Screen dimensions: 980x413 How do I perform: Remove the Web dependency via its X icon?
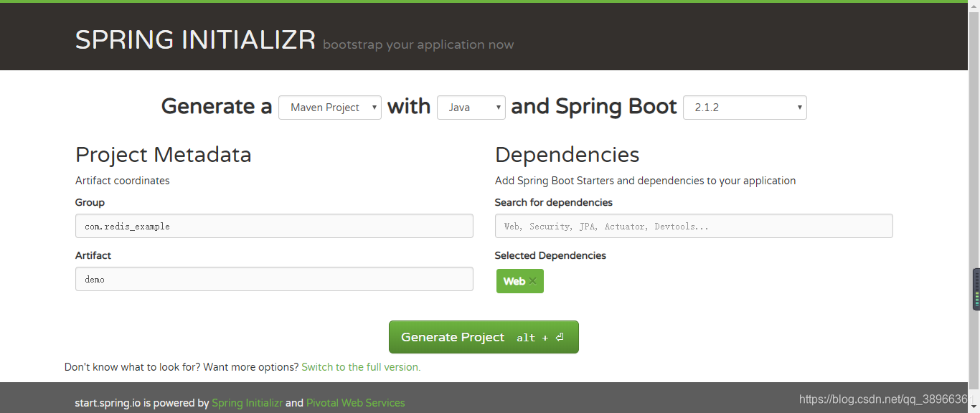[x=532, y=281]
